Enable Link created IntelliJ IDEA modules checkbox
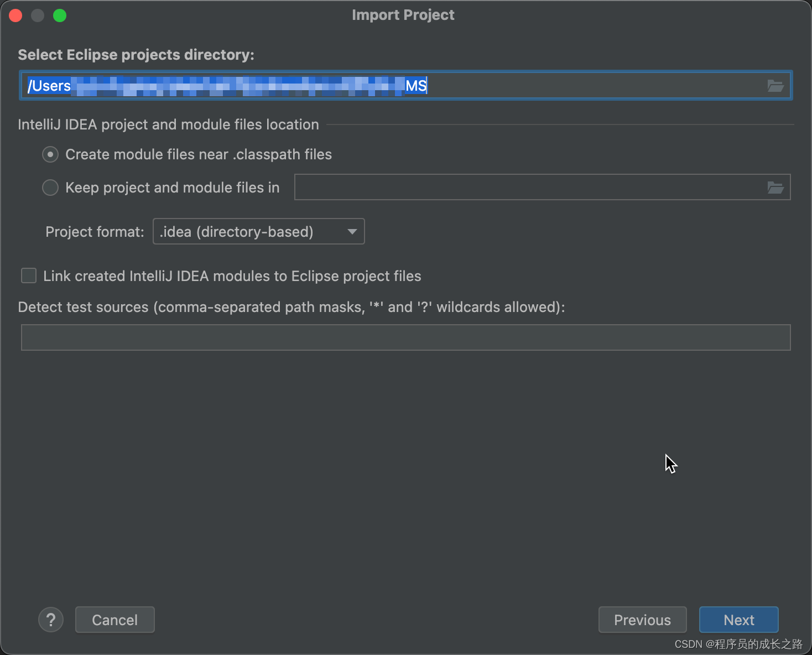812x655 pixels. [29, 275]
